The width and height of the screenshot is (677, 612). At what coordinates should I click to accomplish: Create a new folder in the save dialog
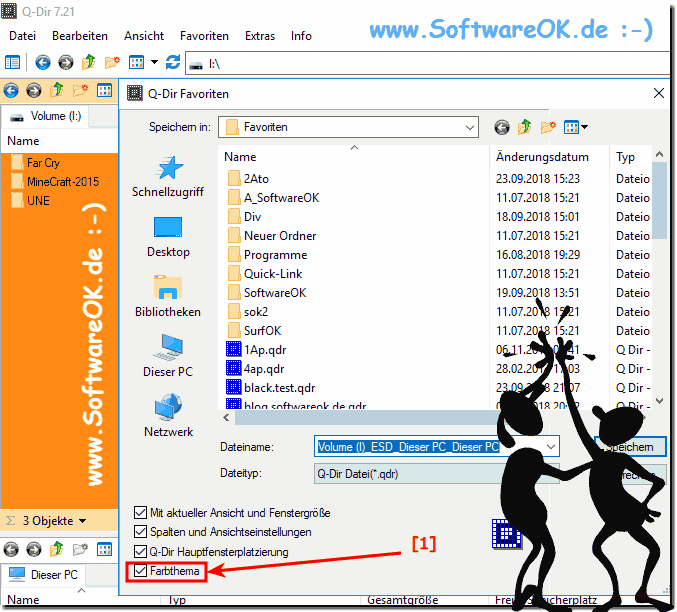click(548, 127)
